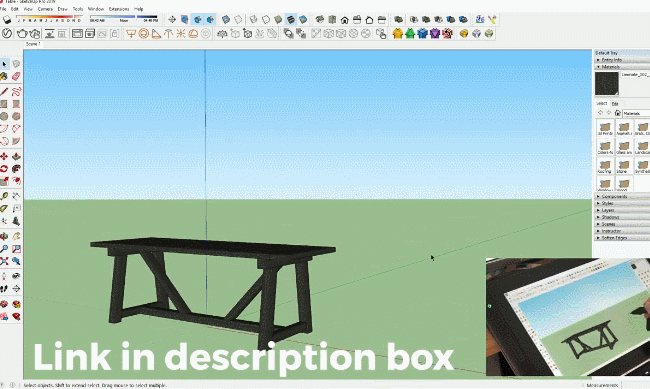Pick the Paint Bucket tool

[x=4, y=76]
